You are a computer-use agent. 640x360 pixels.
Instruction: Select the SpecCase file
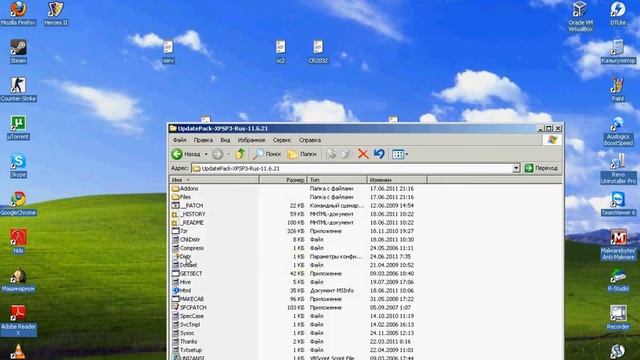pos(188,316)
